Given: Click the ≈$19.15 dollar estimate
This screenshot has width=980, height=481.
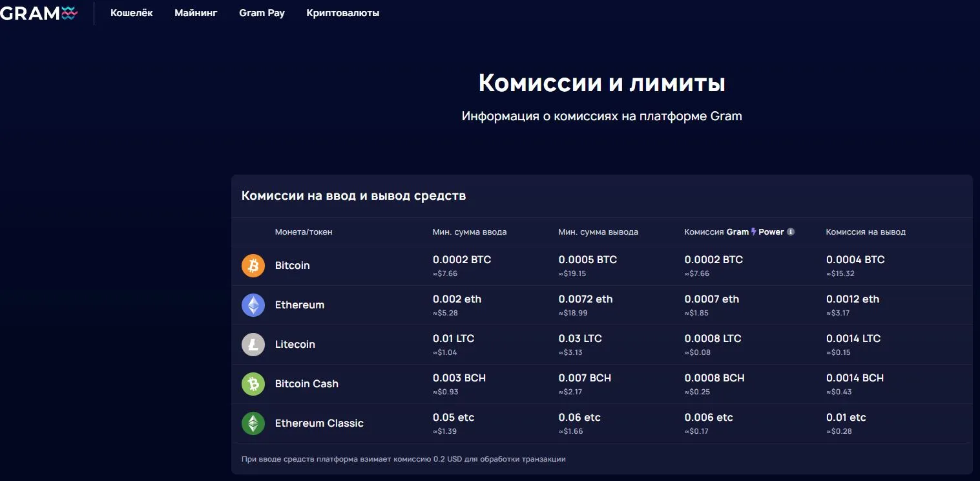Looking at the screenshot, I should [572, 274].
